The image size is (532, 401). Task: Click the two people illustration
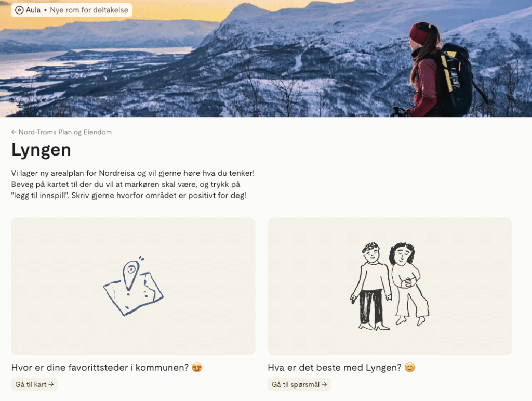coord(390,286)
